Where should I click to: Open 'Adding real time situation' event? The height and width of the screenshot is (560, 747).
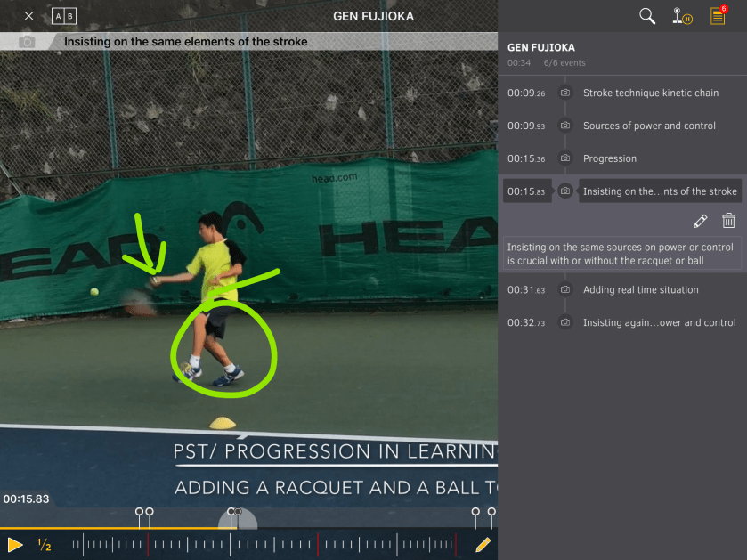pyautogui.click(x=640, y=289)
